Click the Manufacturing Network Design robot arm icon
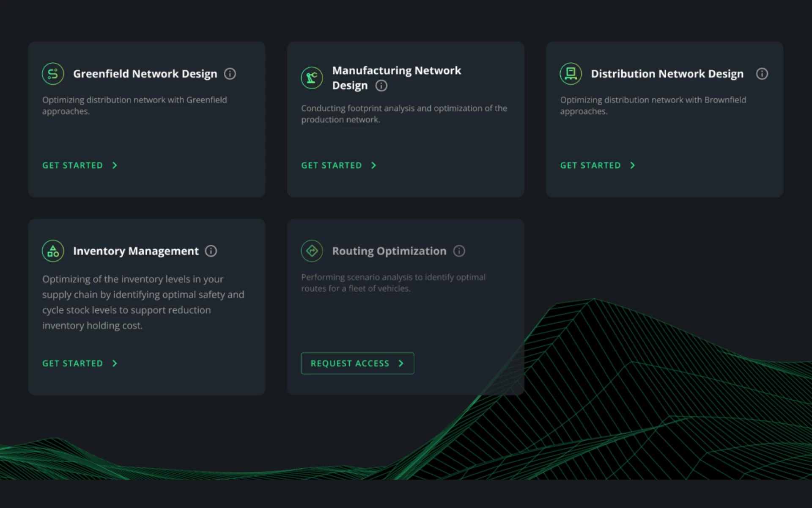This screenshot has width=812, height=508. click(x=312, y=78)
